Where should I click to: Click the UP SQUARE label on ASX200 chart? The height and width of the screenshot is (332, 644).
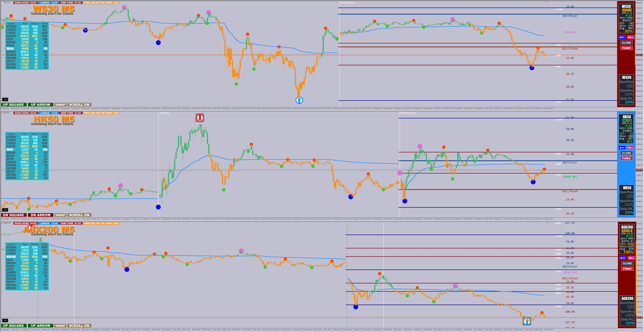14,326
